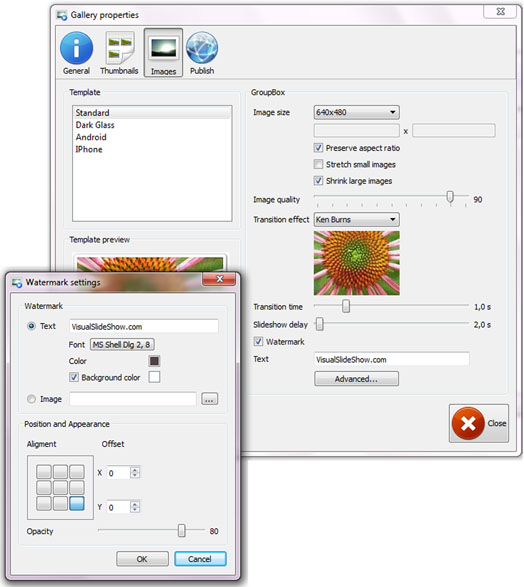Viewport: 524px width, 587px height.
Task: Click the Ken Burns transition preview image
Action: click(x=356, y=263)
